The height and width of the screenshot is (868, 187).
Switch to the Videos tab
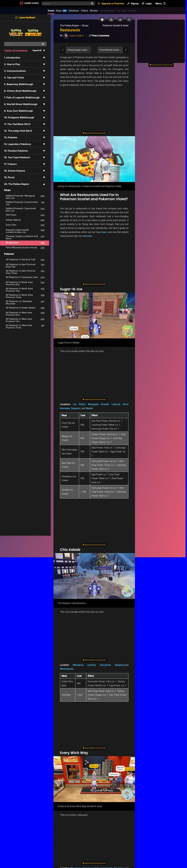point(84,10)
